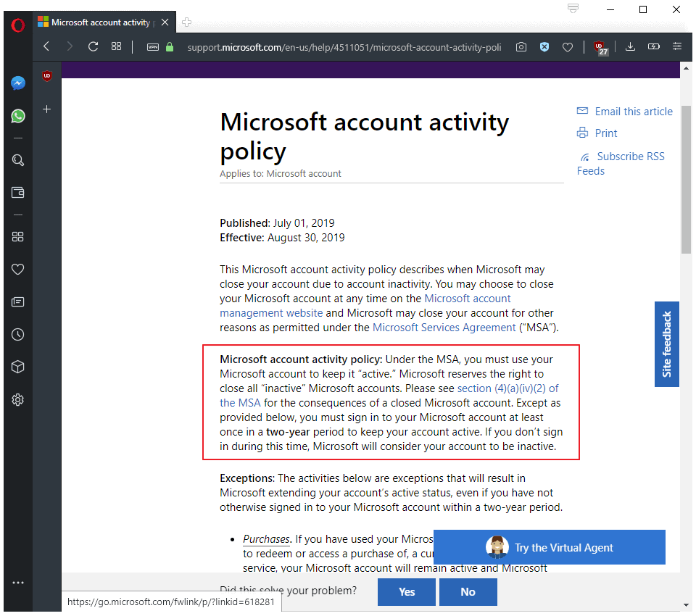Click the Print link

click(597, 133)
